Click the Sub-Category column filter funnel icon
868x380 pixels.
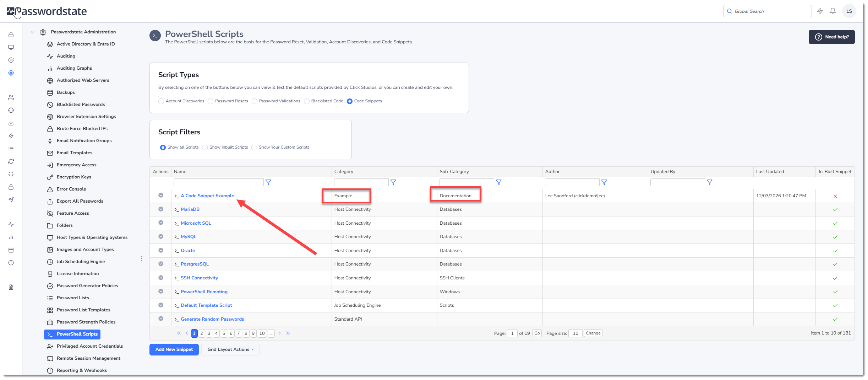[x=499, y=182]
